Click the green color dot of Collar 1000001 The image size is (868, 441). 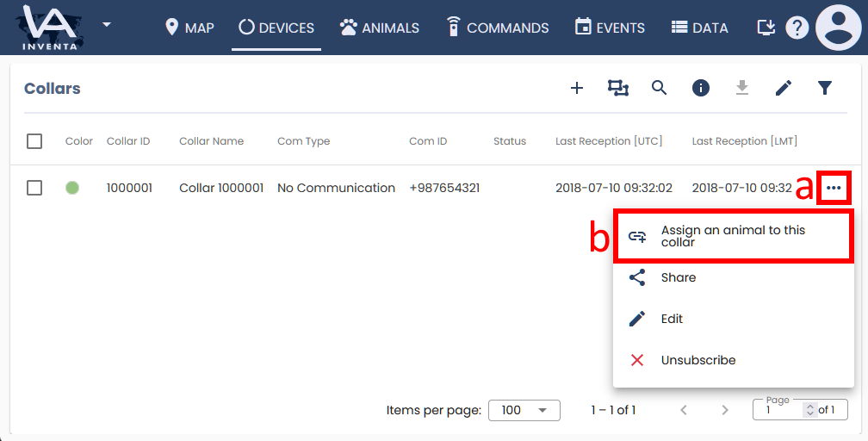click(x=72, y=188)
